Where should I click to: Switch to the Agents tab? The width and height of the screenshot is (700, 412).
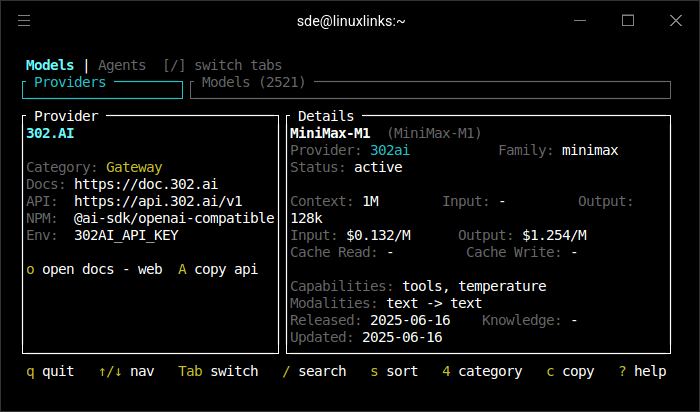coord(121,65)
